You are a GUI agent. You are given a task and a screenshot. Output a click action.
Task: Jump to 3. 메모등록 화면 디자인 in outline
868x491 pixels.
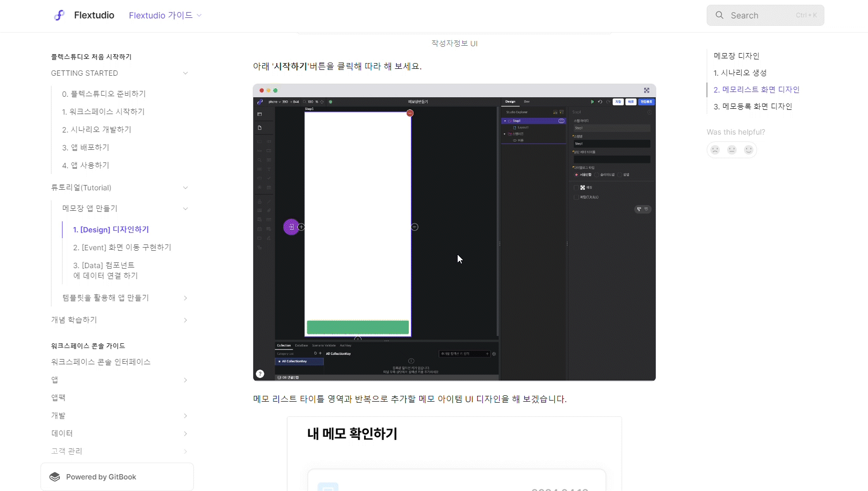(752, 106)
